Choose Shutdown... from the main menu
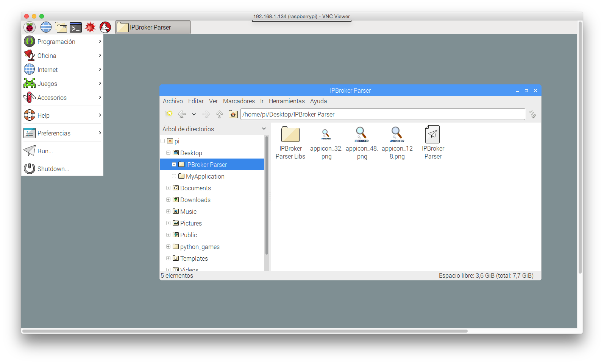The width and height of the screenshot is (604, 364). [x=62, y=169]
